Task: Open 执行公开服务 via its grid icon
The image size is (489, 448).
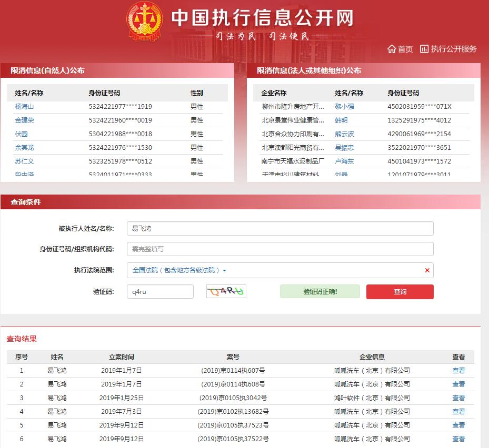Action: tap(424, 48)
